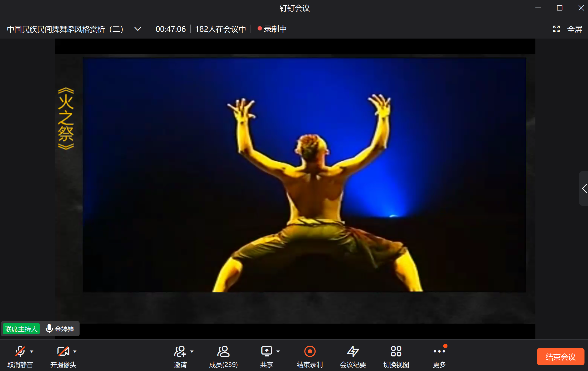Expand camera options arrow beside 开摄像头

tap(75, 352)
